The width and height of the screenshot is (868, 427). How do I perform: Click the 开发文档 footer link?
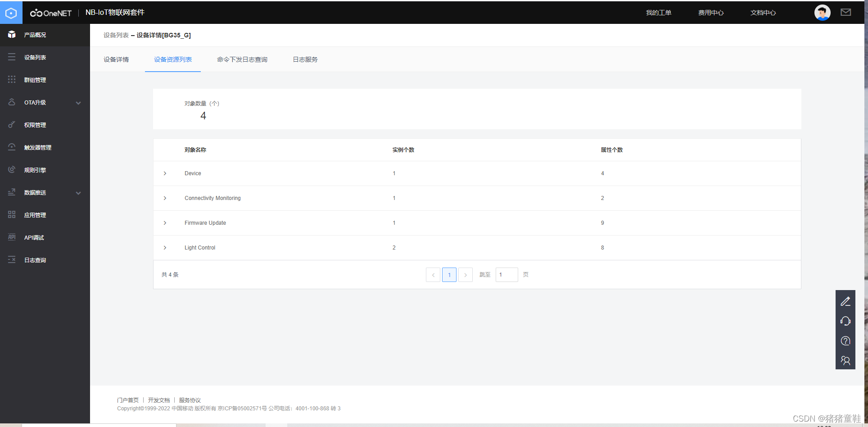[x=159, y=400]
